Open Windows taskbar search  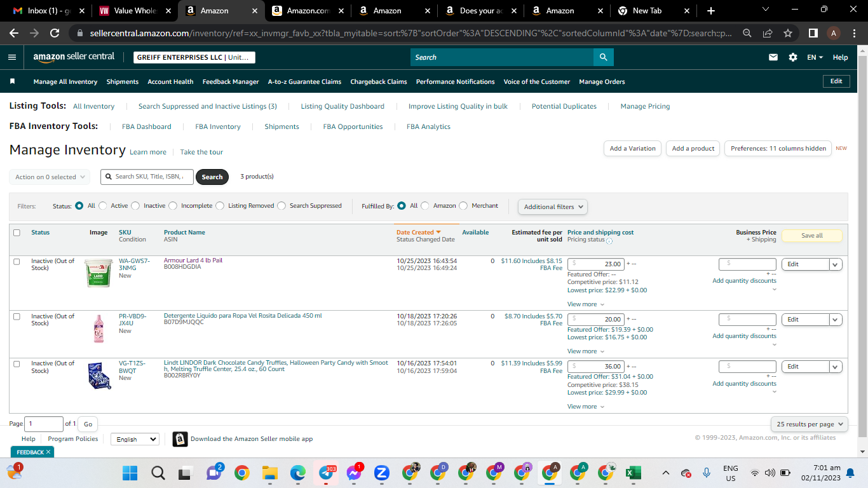click(x=158, y=473)
